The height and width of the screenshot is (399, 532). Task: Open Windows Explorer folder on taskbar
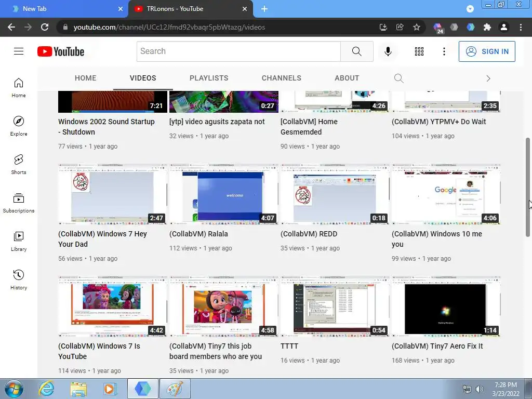[78, 389]
